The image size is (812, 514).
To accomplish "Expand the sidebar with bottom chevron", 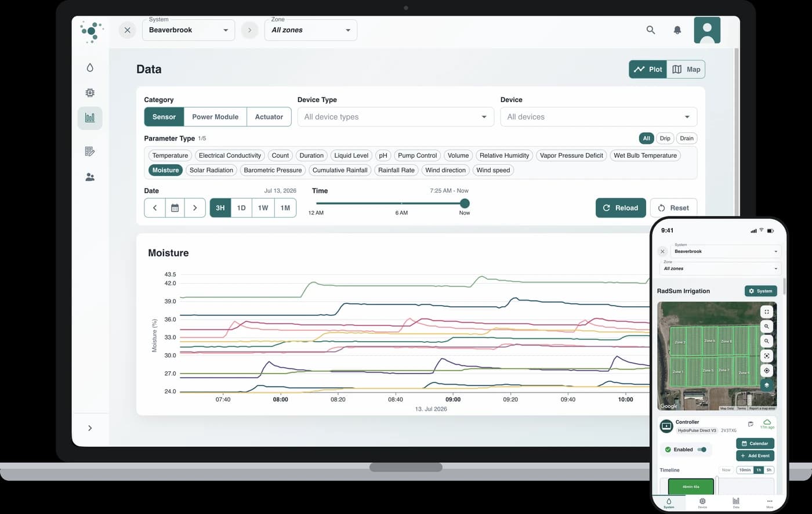I will [x=90, y=428].
